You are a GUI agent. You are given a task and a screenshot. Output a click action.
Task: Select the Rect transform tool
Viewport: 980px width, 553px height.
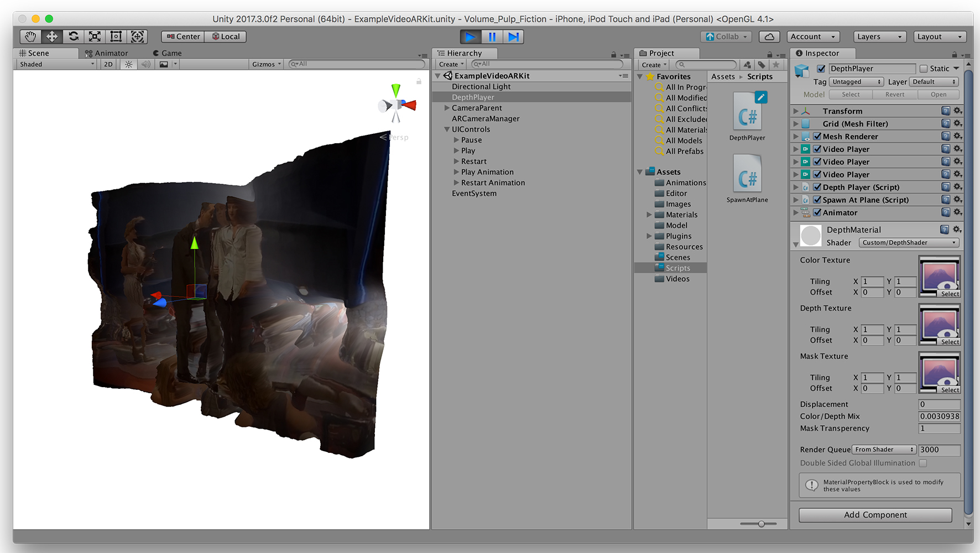point(116,36)
